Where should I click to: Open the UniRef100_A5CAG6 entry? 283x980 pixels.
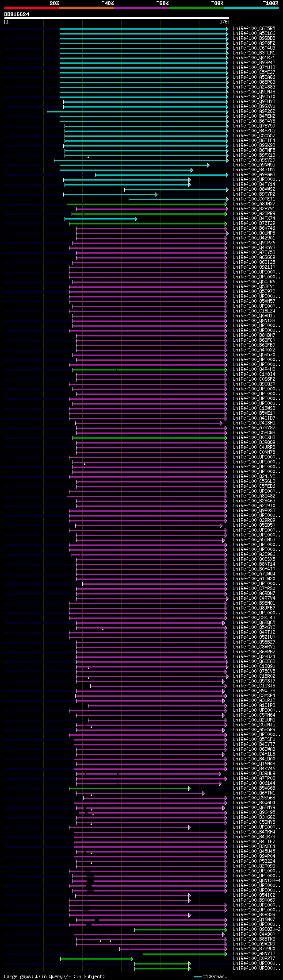(254, 77)
